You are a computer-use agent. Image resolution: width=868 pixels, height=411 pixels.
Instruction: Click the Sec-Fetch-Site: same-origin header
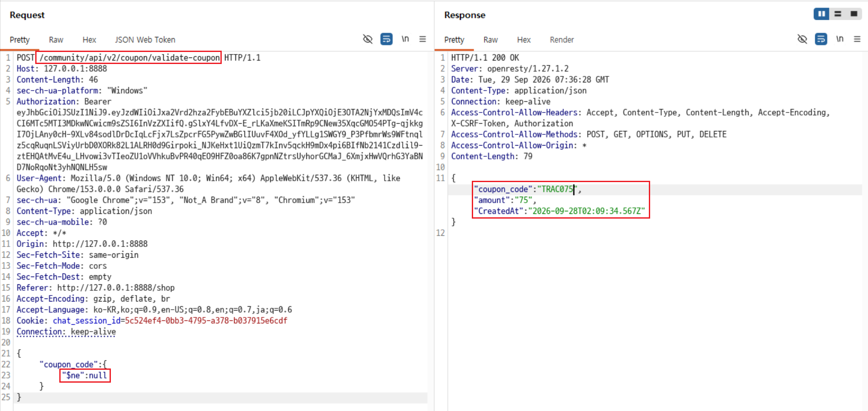(x=77, y=255)
